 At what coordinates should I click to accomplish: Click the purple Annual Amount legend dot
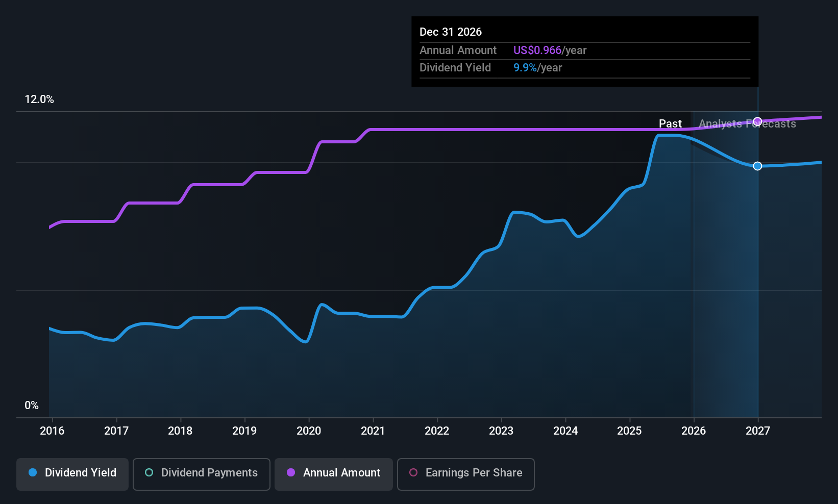point(291,472)
